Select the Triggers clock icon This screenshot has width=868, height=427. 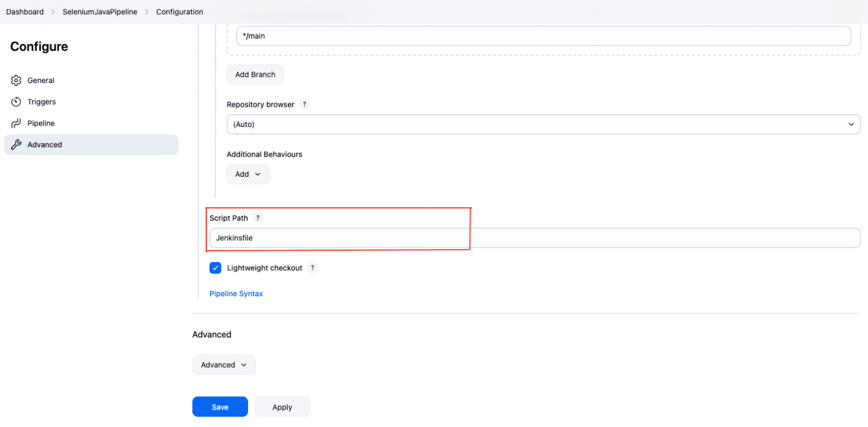coord(16,102)
